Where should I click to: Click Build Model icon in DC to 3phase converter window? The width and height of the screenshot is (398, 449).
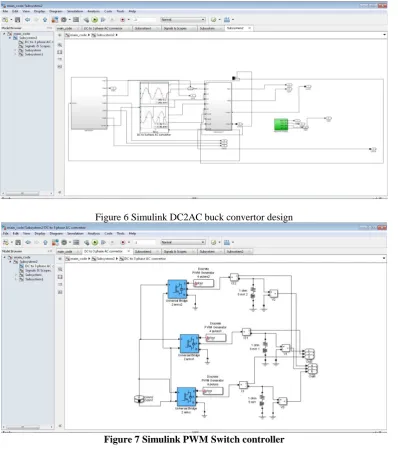pos(227,242)
